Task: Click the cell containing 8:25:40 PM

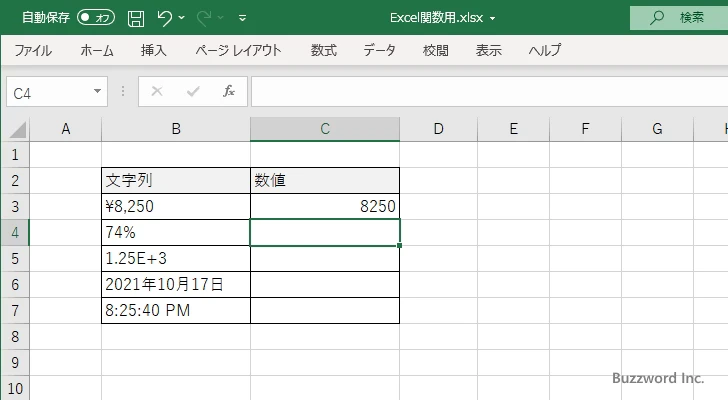Action: [176, 310]
